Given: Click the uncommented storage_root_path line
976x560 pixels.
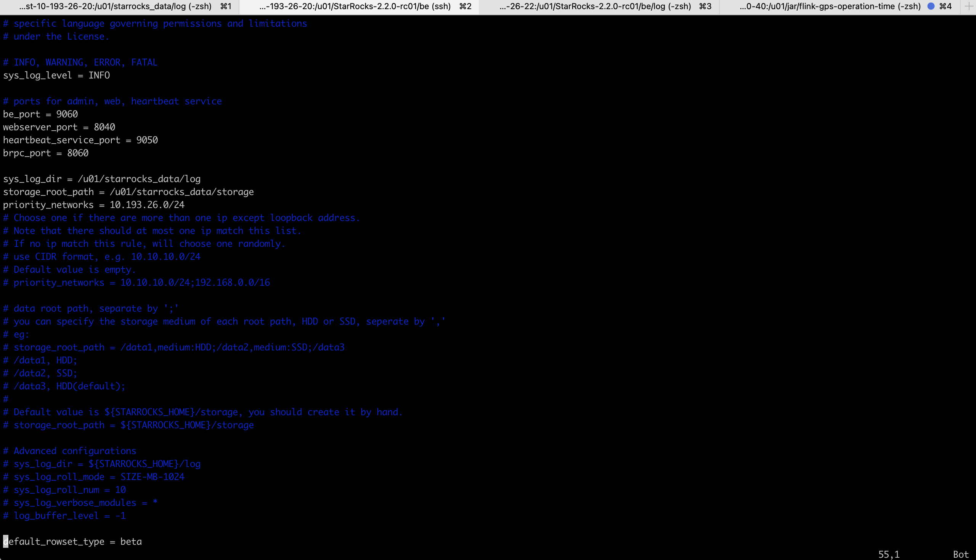Looking at the screenshot, I should [x=128, y=192].
